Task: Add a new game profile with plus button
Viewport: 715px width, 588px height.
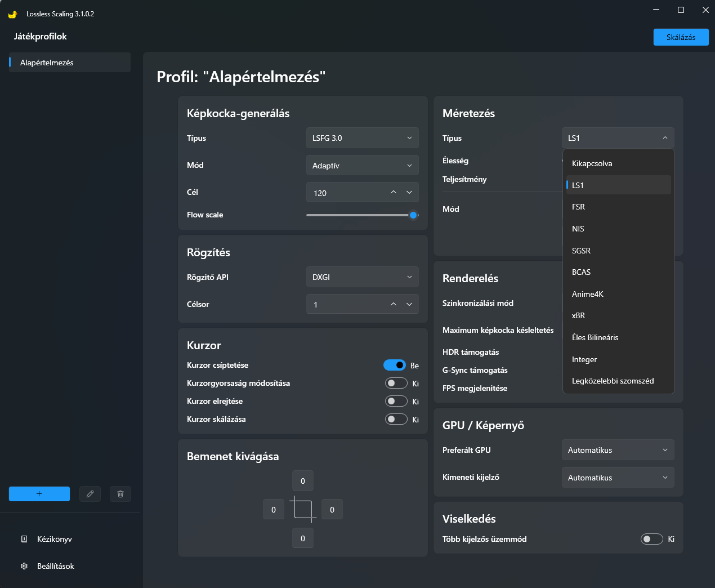Action: pyautogui.click(x=39, y=494)
